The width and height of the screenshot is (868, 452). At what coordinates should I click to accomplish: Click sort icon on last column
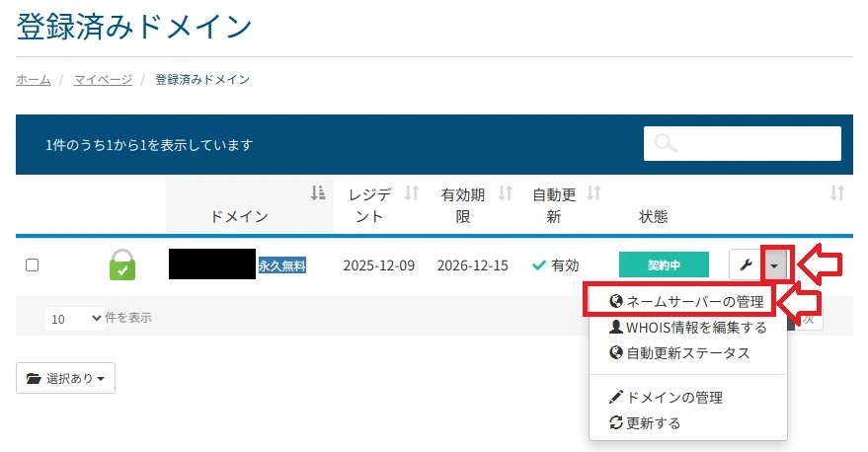(x=837, y=193)
